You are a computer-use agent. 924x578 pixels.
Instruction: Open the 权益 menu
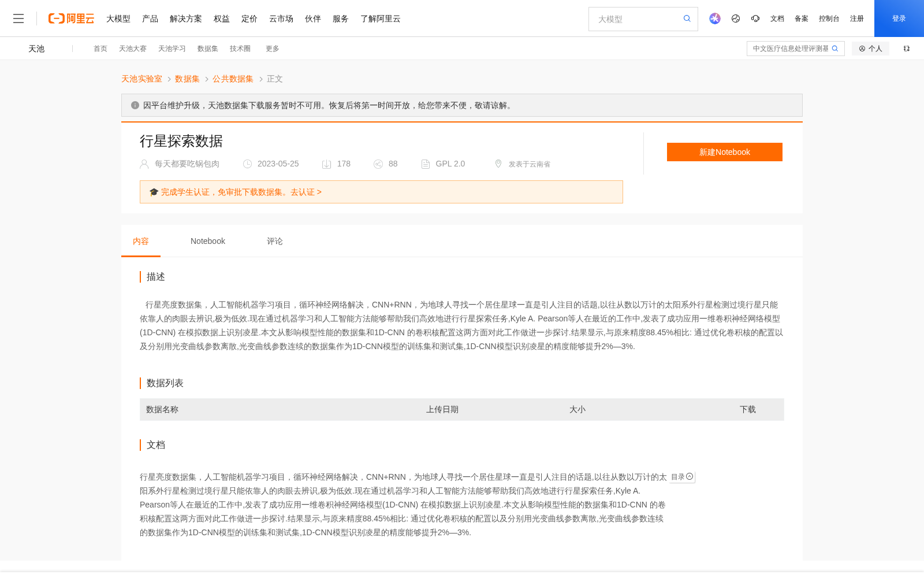click(x=222, y=18)
